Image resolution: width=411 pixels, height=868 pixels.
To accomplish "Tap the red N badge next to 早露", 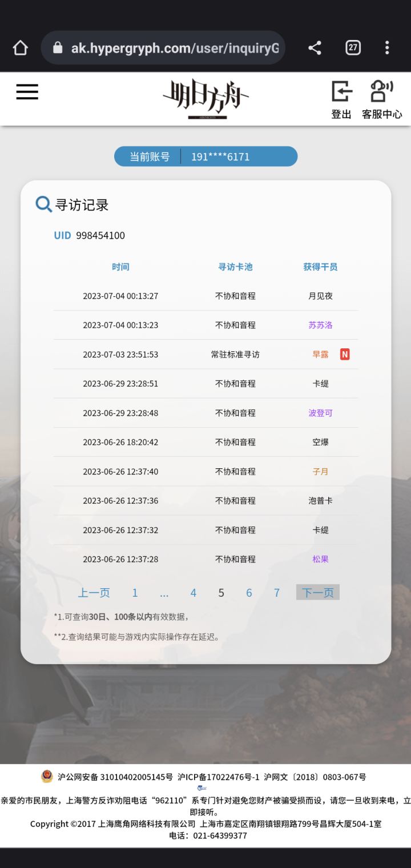I will (345, 354).
